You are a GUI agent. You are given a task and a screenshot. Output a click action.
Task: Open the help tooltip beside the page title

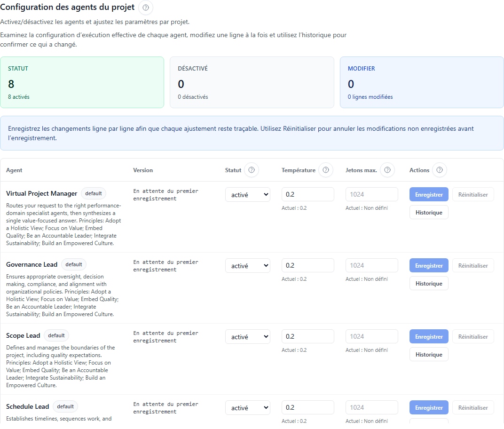(x=145, y=8)
